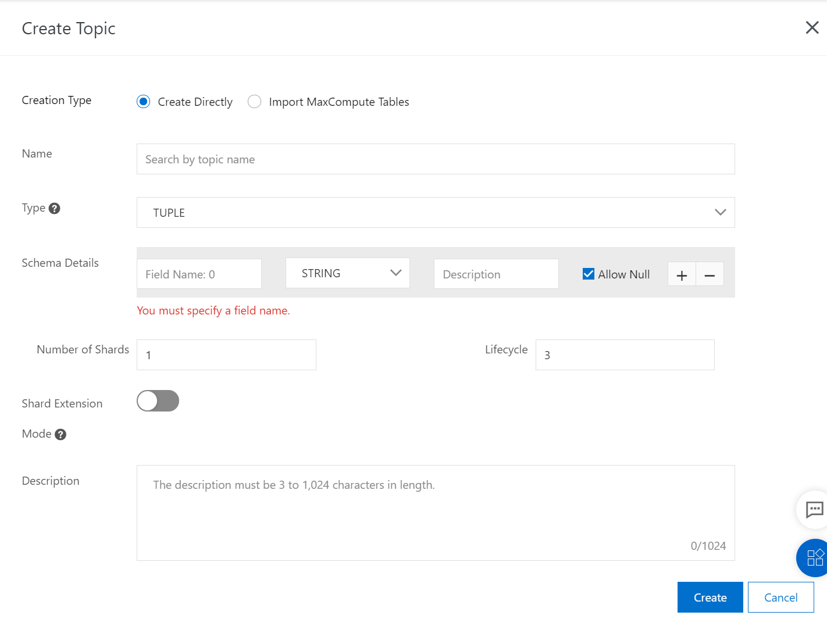
Task: Focus the topic Name input field
Action: (436, 159)
